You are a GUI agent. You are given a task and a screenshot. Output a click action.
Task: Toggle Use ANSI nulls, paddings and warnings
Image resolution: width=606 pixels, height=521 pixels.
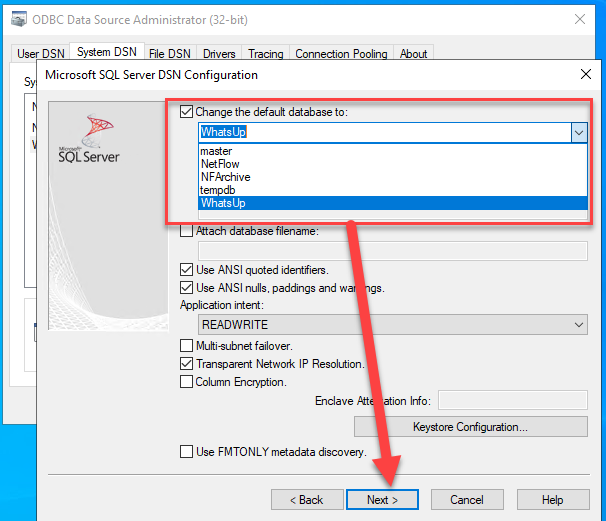[186, 288]
